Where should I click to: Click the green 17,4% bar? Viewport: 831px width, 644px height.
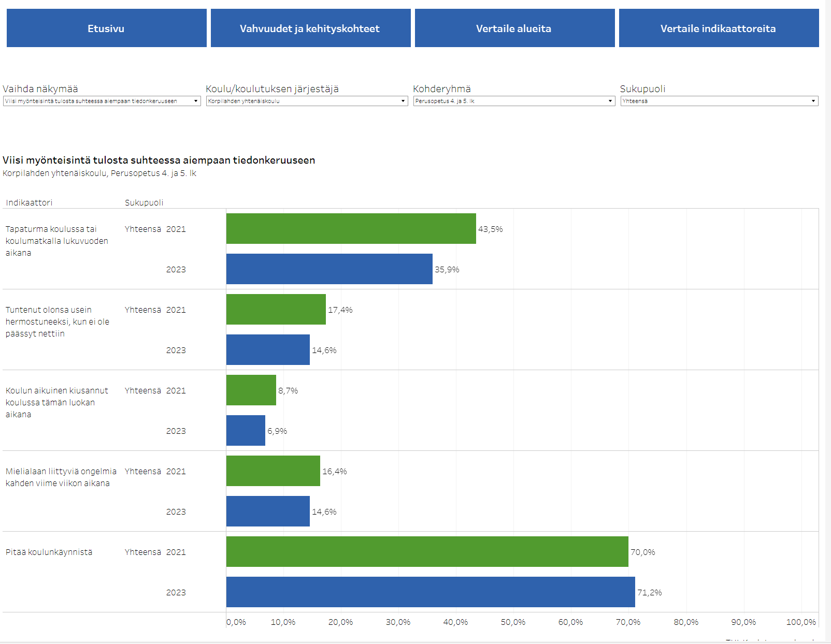point(276,310)
